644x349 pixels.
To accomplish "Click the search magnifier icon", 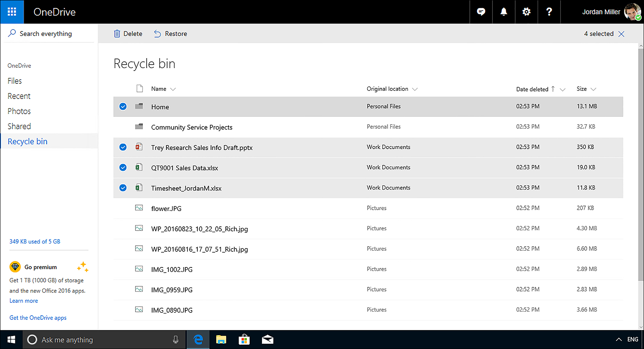I will click(12, 33).
